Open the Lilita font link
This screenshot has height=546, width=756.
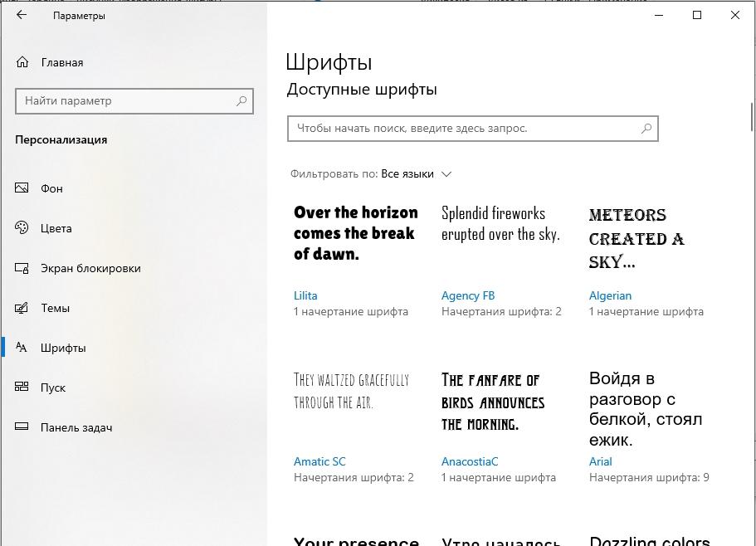point(305,295)
